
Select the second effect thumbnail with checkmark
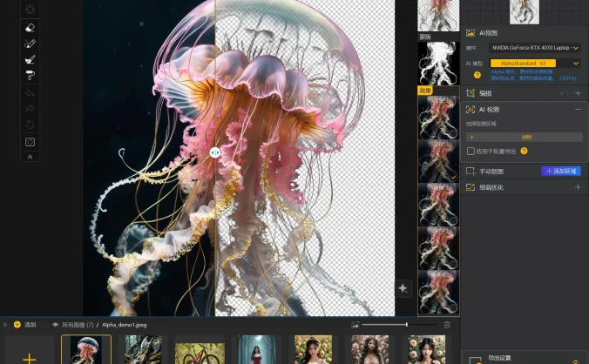point(438,161)
